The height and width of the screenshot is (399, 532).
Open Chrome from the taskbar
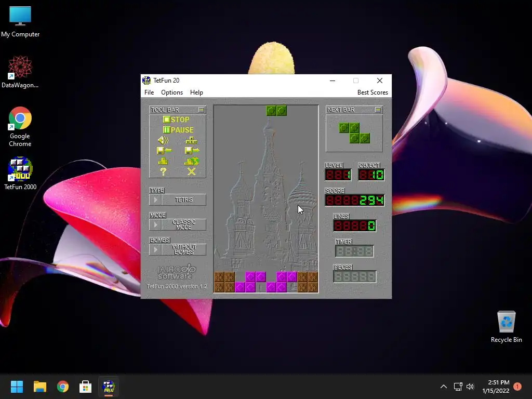point(63,387)
